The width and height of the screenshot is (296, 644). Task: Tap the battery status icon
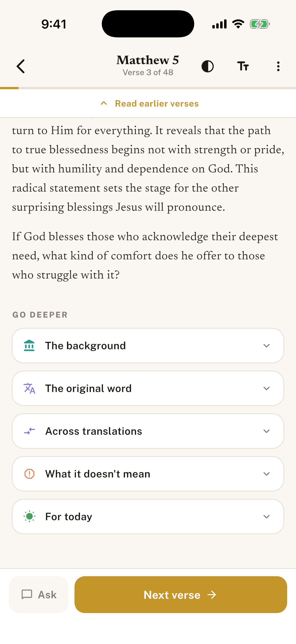[260, 24]
